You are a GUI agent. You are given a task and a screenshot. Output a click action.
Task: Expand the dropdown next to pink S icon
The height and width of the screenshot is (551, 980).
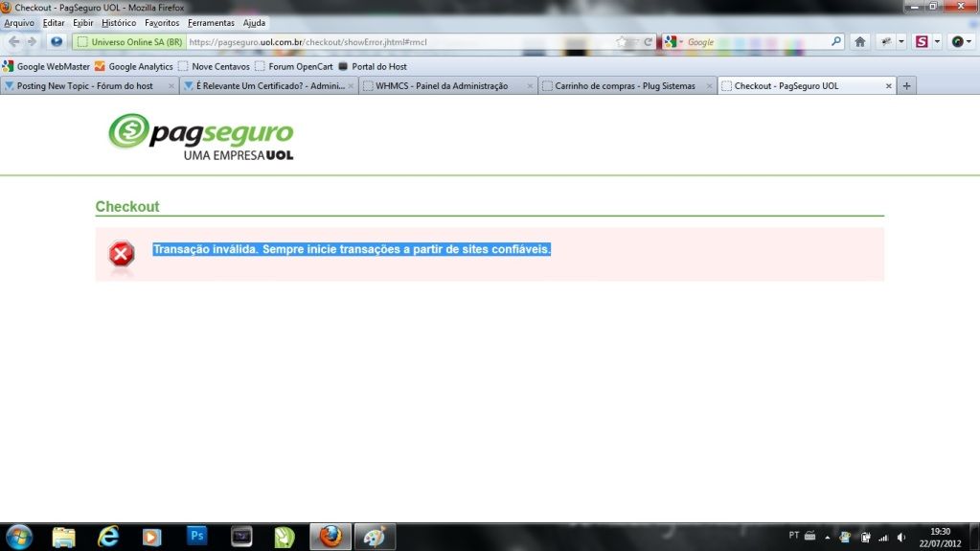point(937,42)
